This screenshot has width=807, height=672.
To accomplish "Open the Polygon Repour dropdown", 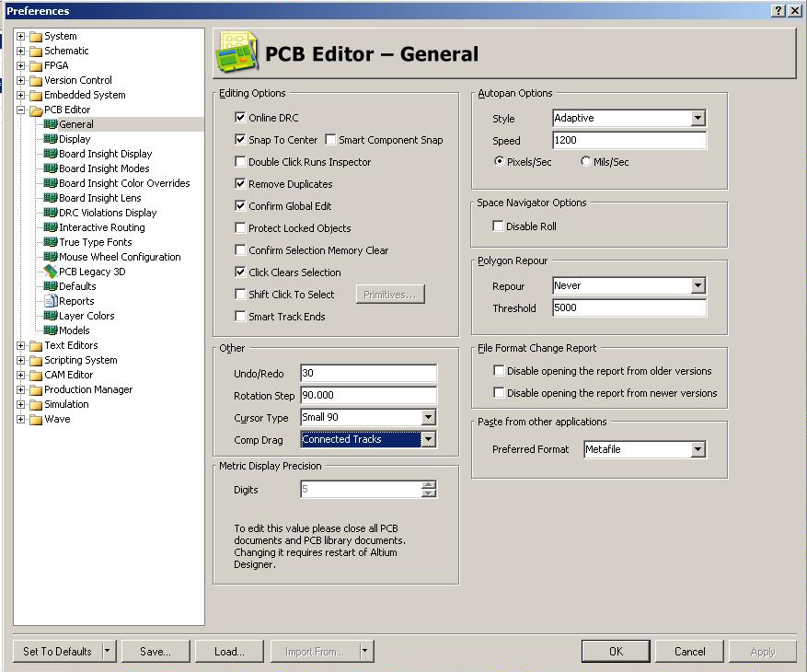I will click(697, 285).
